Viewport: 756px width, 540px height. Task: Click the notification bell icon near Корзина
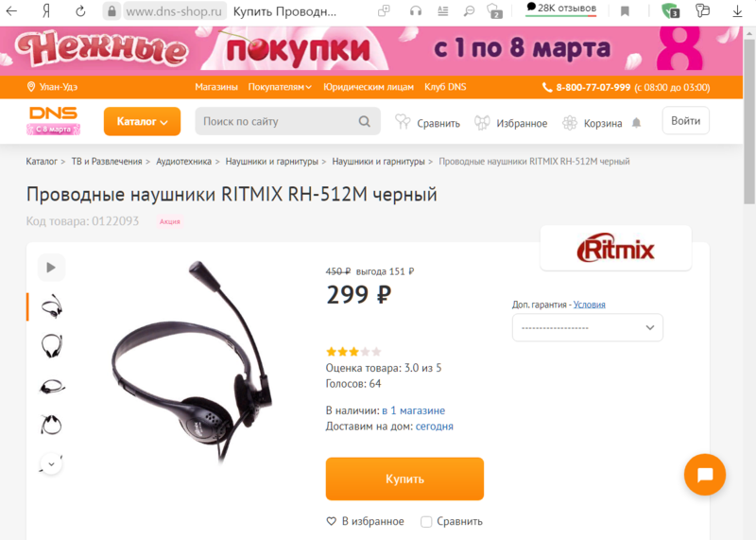point(636,123)
